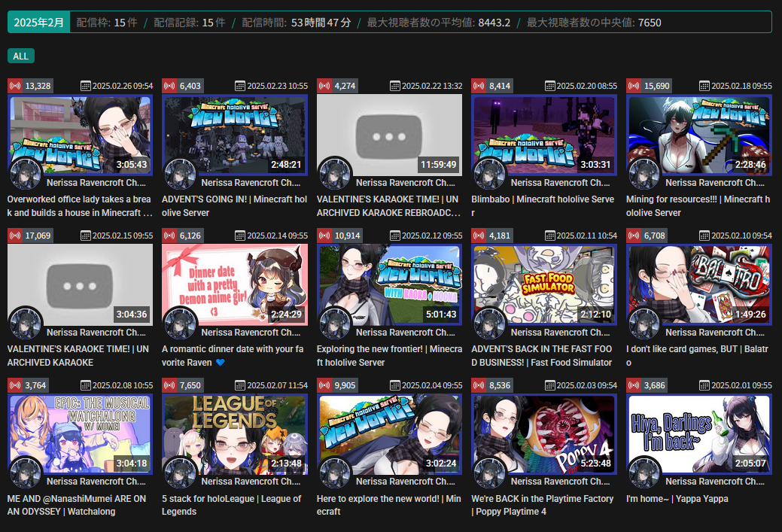
Task: Click the 2025.02.22 13:32 date text
Action: coord(432,86)
